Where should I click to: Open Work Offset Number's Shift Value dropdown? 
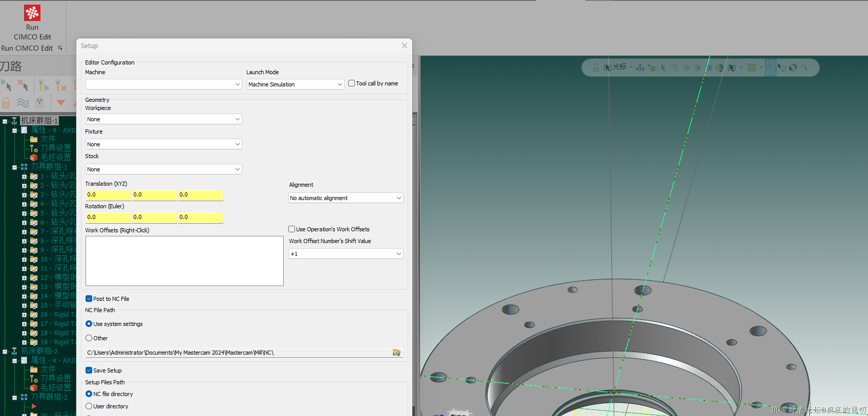click(346, 254)
